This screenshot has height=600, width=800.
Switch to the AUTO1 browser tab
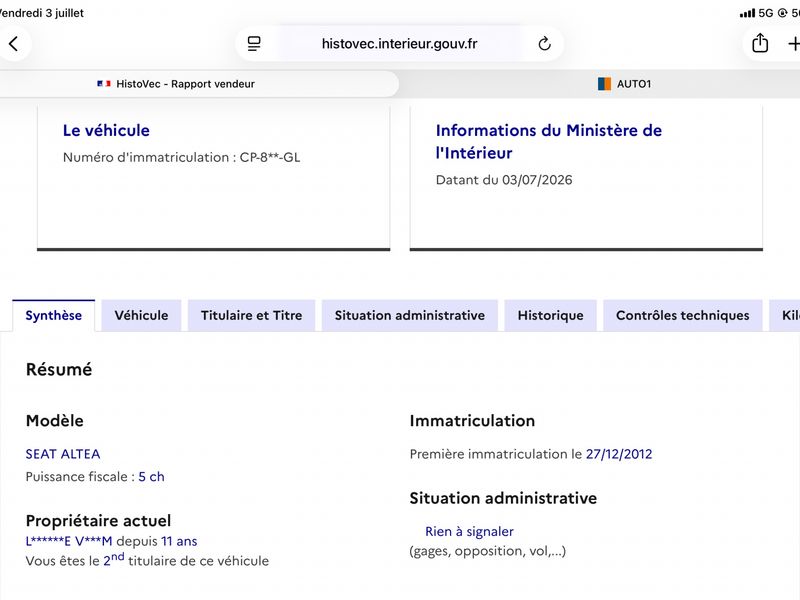click(624, 84)
